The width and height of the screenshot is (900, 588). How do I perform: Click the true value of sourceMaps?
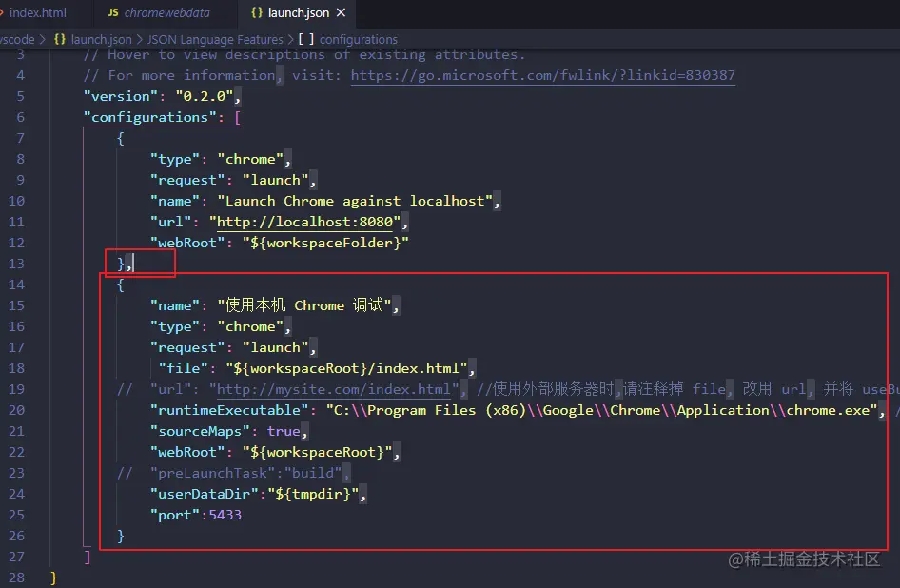point(284,431)
